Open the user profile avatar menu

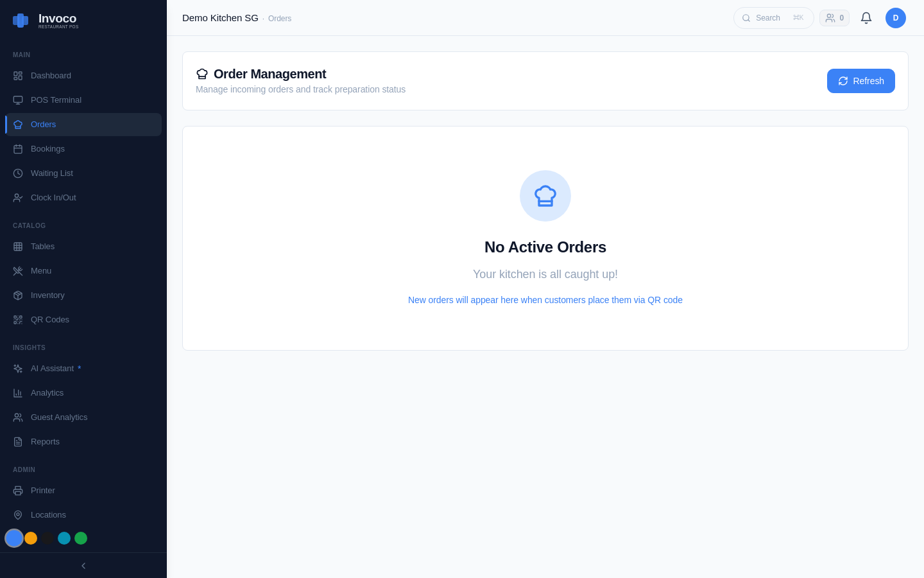896,18
